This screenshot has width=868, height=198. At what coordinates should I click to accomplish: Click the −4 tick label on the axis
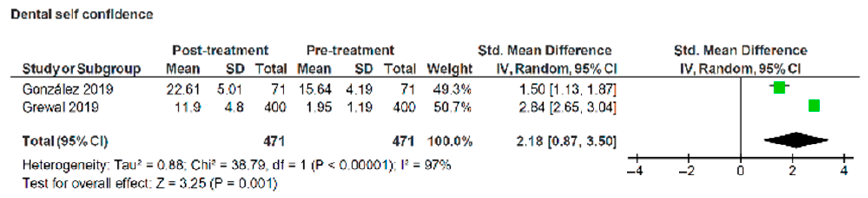(635, 171)
